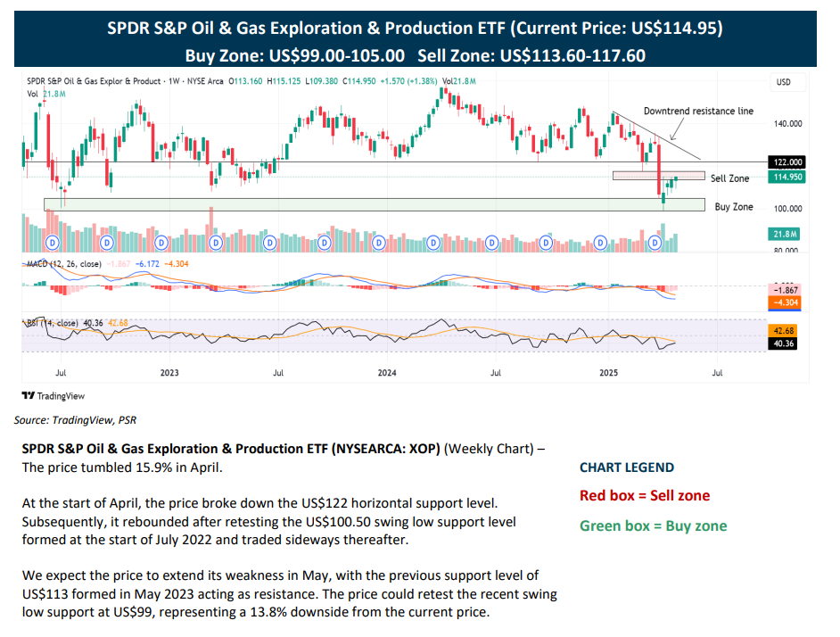840x637 pixels.
Task: Click the TradingView logo below the chart
Action: [x=53, y=396]
